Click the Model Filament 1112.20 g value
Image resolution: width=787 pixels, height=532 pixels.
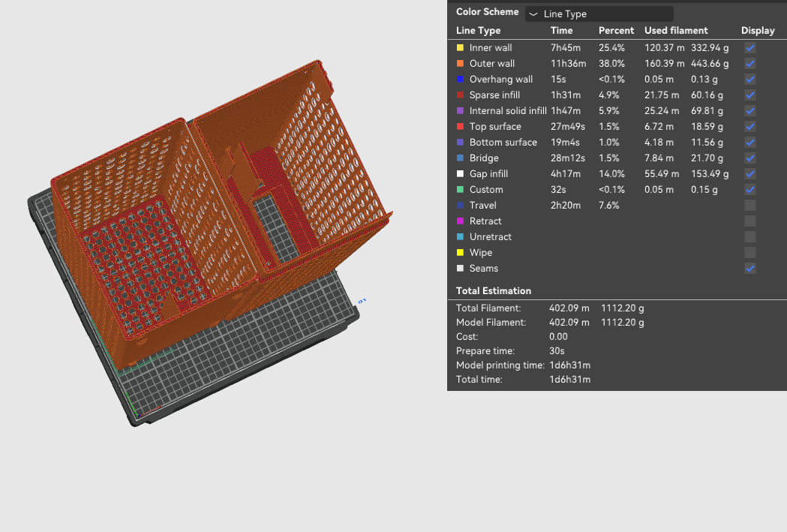pyautogui.click(x=622, y=322)
